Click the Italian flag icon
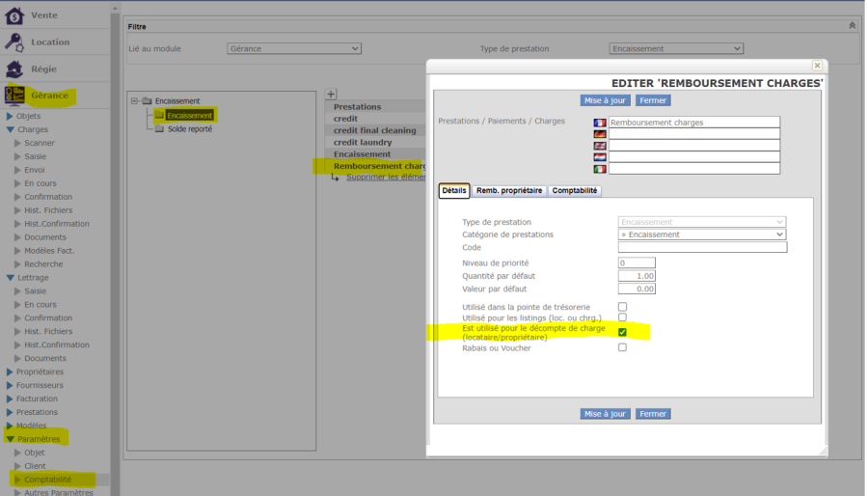The width and height of the screenshot is (868, 496). (600, 169)
